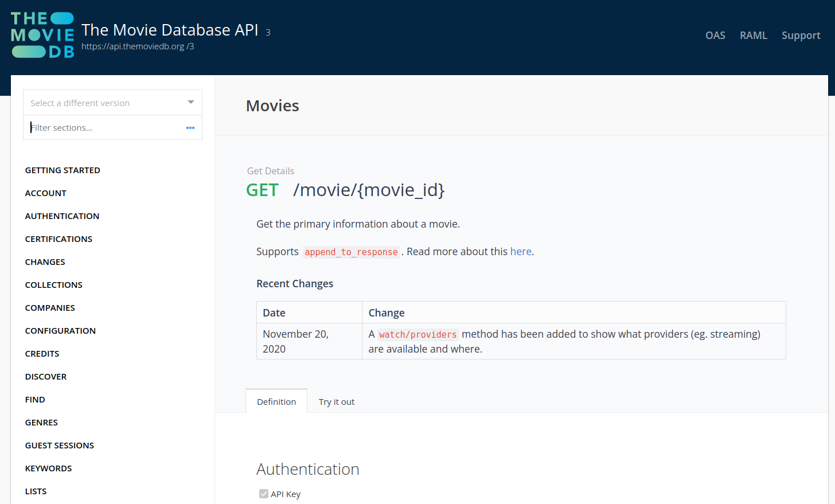Open Lists section in sidebar
This screenshot has height=504, width=835.
coord(36,491)
